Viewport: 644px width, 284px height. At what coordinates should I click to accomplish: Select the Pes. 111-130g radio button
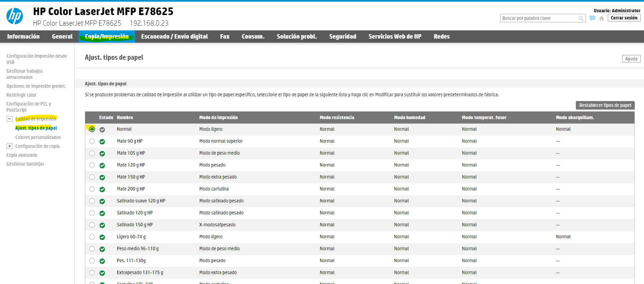pos(92,260)
